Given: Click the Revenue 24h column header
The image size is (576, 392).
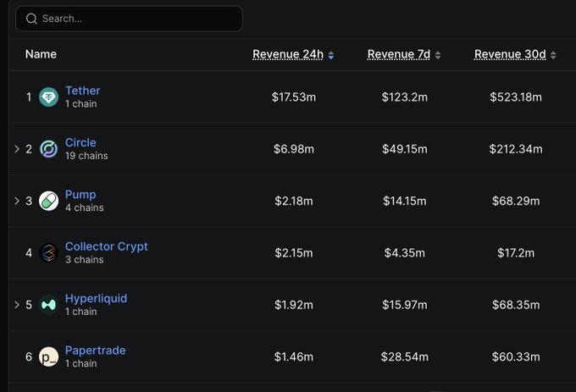Looking at the screenshot, I should coord(288,54).
